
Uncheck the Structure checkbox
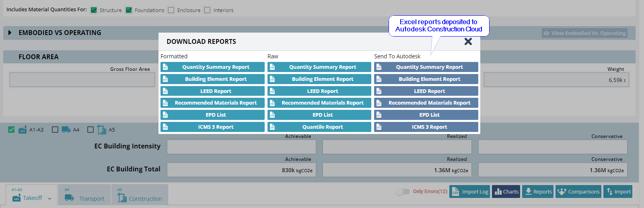[94, 10]
